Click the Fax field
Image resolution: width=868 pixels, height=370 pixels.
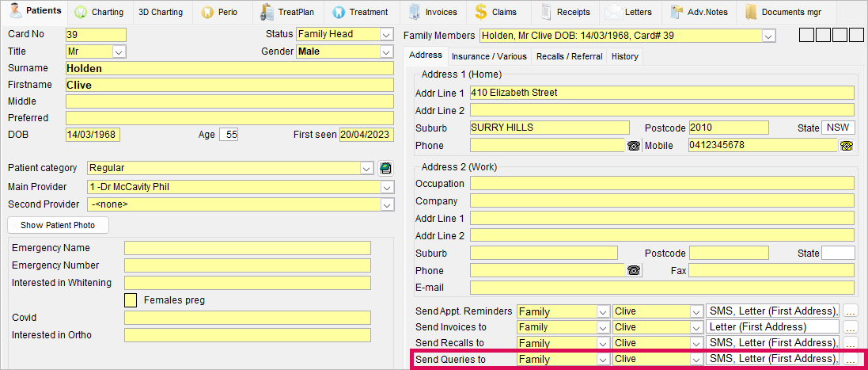point(771,270)
